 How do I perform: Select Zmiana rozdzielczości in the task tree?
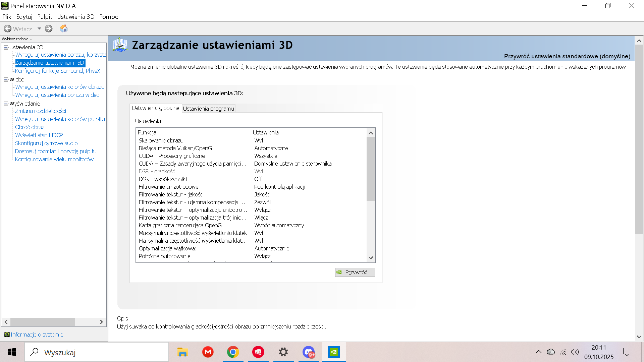(41, 111)
